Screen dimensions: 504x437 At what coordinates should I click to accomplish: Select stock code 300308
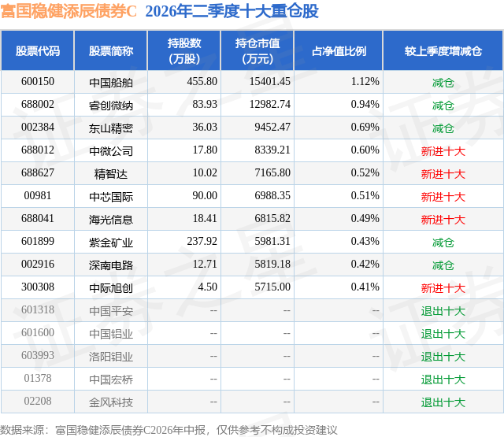(x=38, y=287)
